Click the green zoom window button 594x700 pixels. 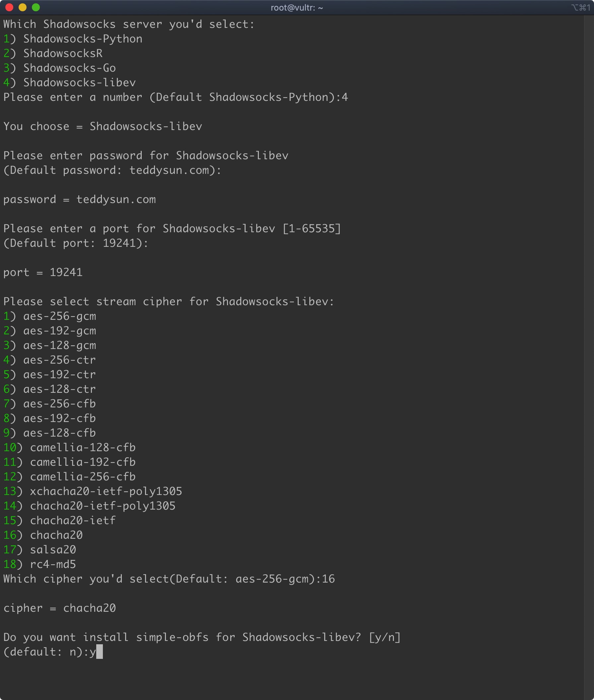click(x=36, y=7)
